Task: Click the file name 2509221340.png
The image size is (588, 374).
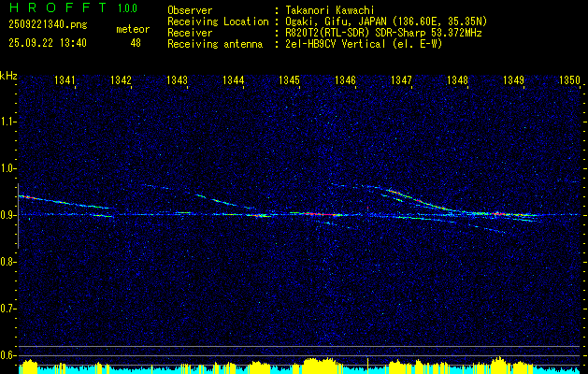Action: point(48,25)
